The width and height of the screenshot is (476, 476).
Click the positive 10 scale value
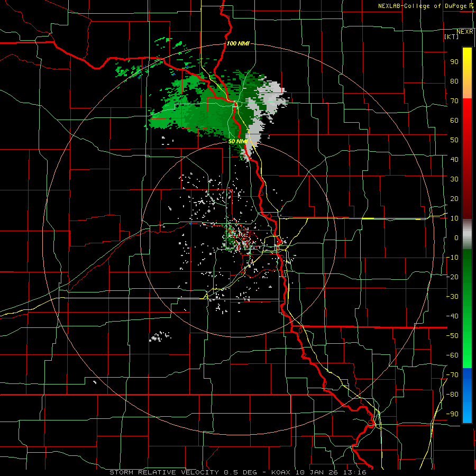[454, 218]
